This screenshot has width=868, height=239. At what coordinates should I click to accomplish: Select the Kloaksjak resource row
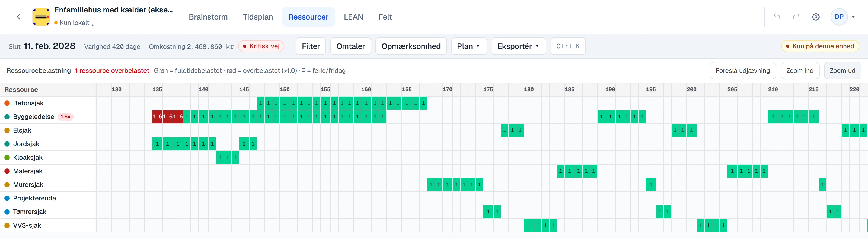(47, 157)
